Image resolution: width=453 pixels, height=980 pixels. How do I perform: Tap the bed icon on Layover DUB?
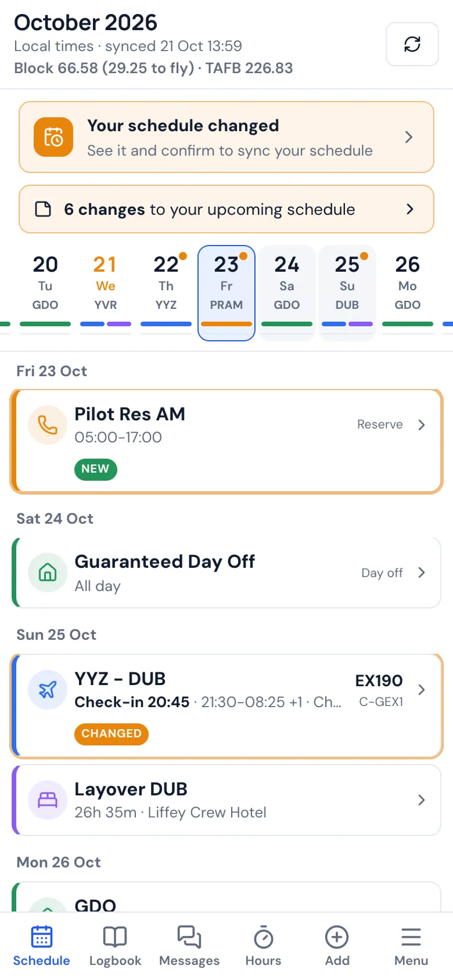coord(48,800)
